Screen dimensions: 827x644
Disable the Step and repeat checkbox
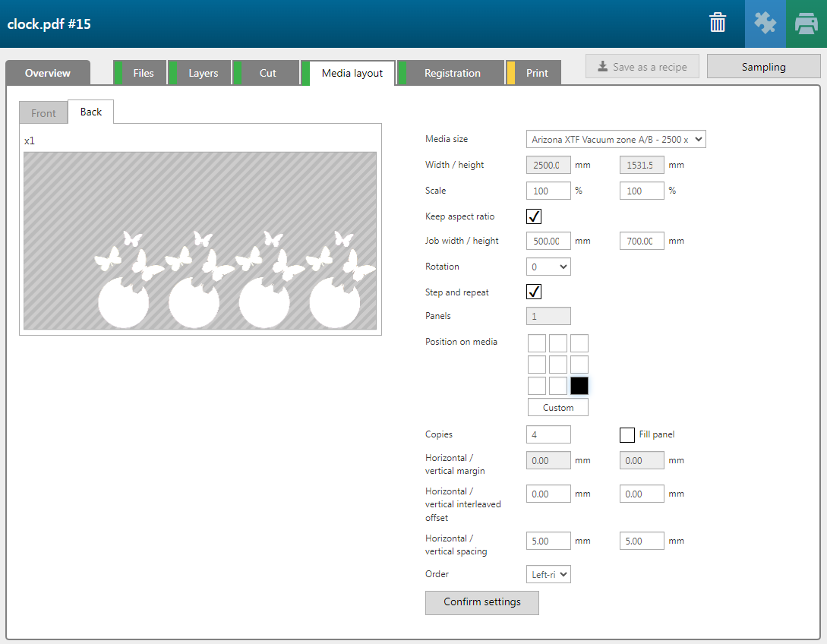534,292
